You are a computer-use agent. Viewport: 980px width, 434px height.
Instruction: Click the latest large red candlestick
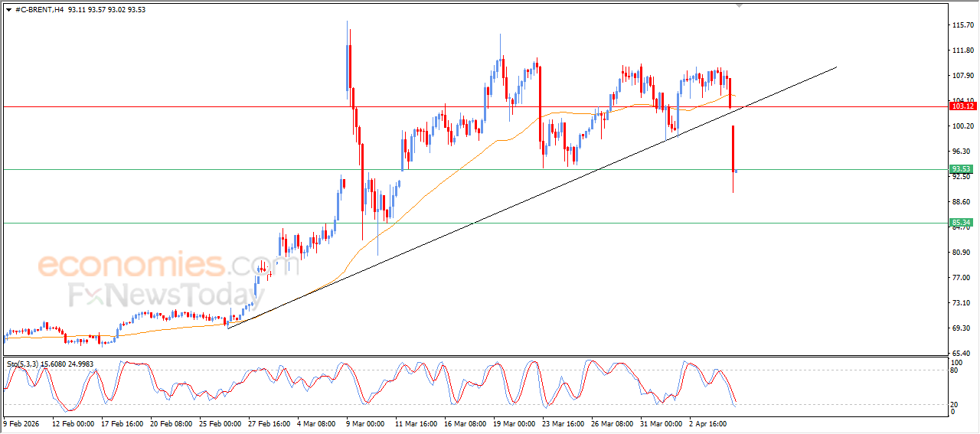[x=733, y=148]
